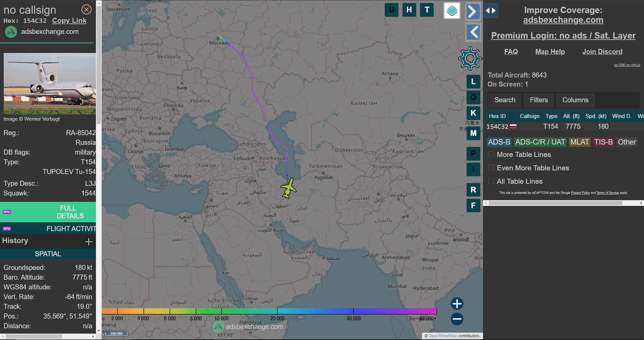Toggle the I map button
The width and height of the screenshot is (644, 340).
[x=473, y=169]
